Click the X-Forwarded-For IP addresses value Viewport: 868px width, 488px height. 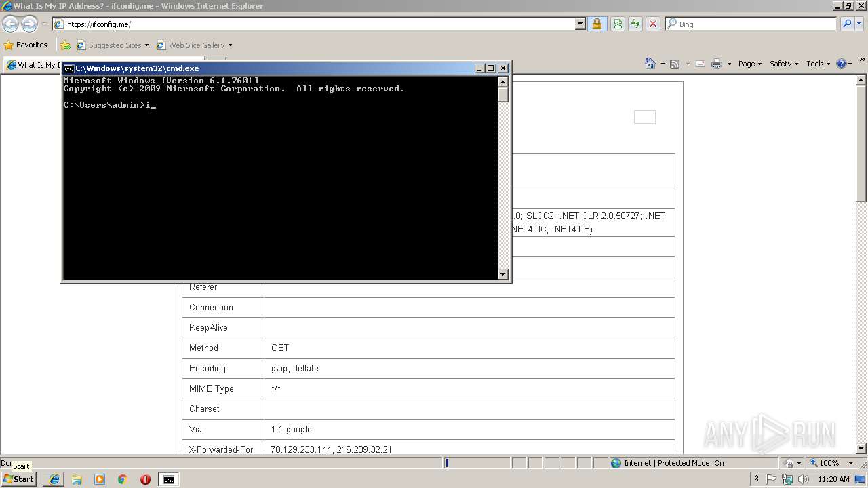point(331,449)
